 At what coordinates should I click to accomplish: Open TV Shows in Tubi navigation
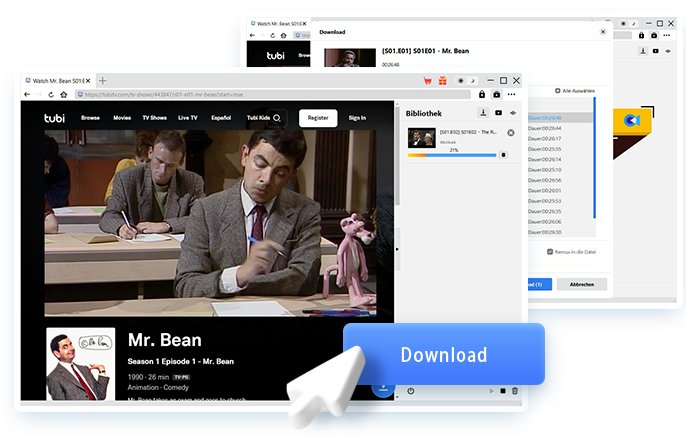tap(154, 118)
